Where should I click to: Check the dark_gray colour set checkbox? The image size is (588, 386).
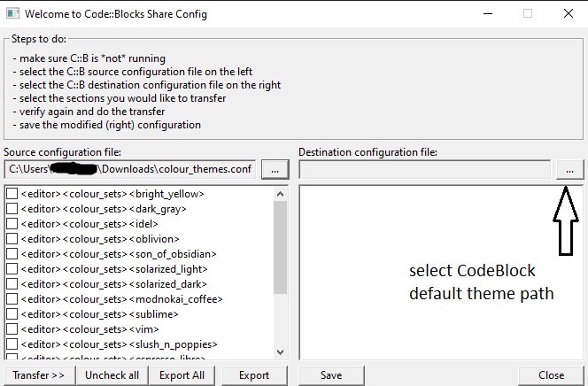pos(12,209)
